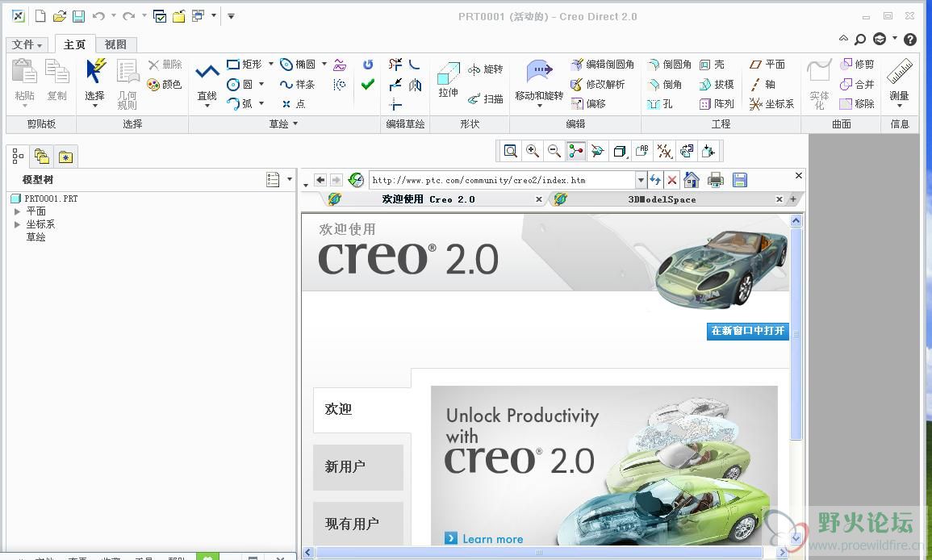Click the 合并 (Merge) surface tool
The height and width of the screenshot is (560, 932).
click(x=857, y=85)
